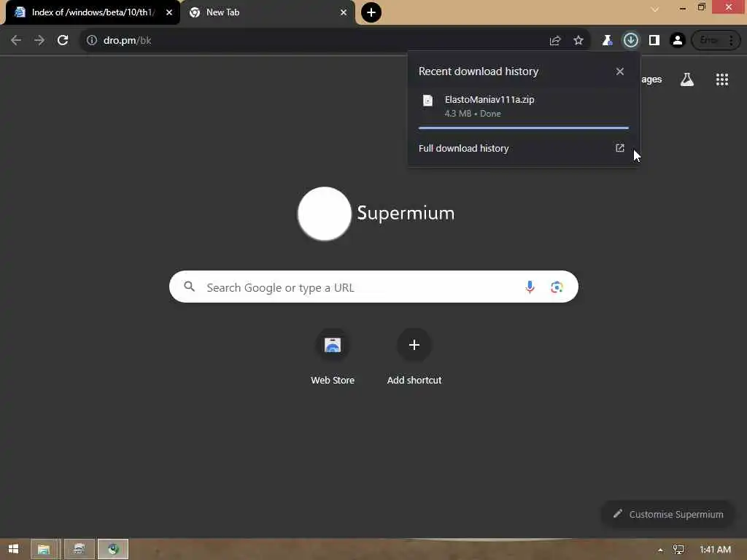The image size is (747, 560).
Task: Open File Explorer from taskbar
Action: coord(44,549)
